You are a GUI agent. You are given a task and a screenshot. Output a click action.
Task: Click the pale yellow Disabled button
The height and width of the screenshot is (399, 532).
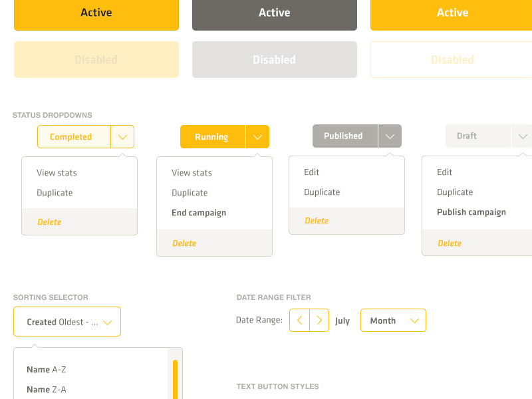96,59
